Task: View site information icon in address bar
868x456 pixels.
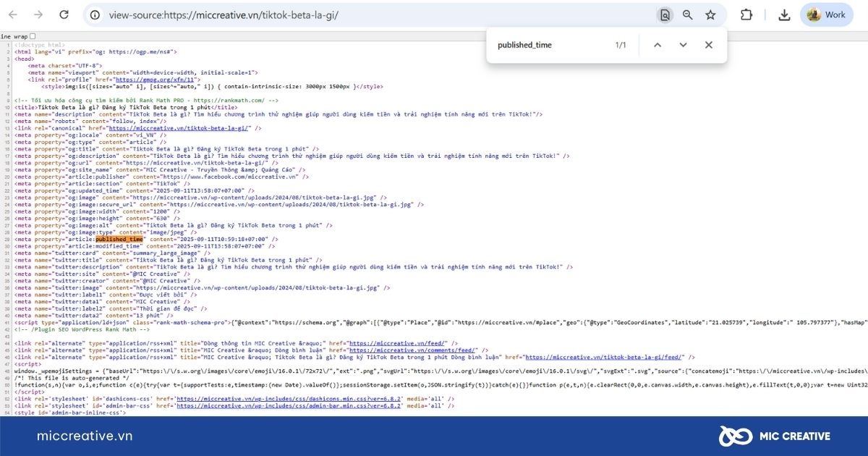Action: point(95,14)
